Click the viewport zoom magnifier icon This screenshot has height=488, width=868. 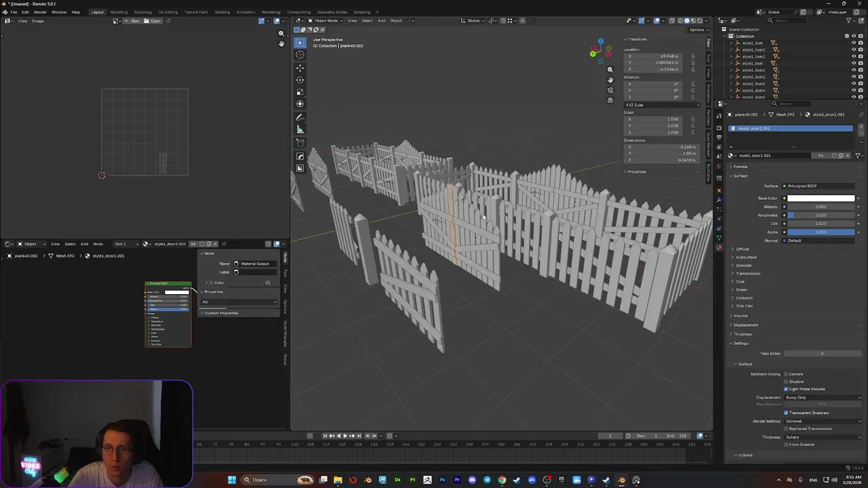pos(610,69)
